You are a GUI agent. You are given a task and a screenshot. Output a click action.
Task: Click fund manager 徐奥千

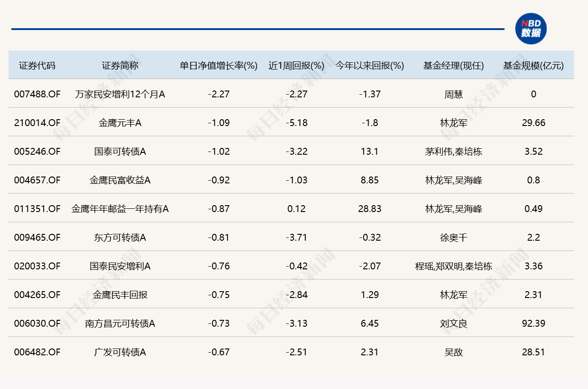coord(454,237)
